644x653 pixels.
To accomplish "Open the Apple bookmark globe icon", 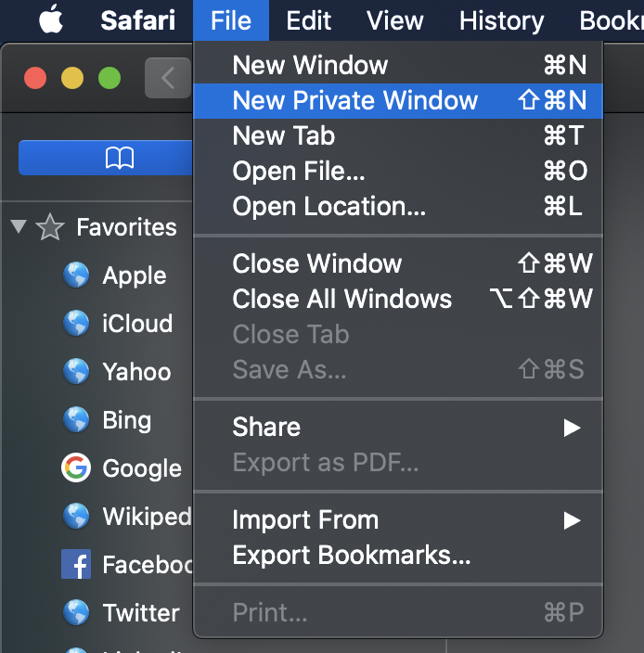I will [76, 275].
